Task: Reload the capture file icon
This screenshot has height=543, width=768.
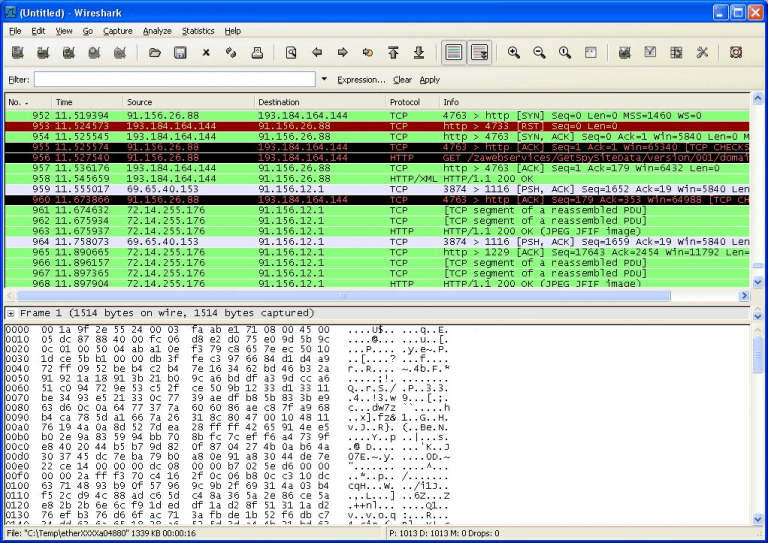Action: pos(231,52)
